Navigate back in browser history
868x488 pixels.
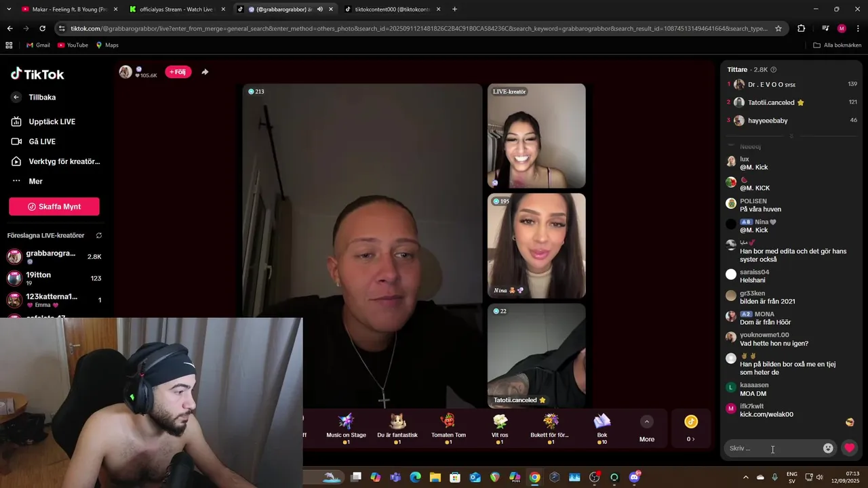[9, 28]
